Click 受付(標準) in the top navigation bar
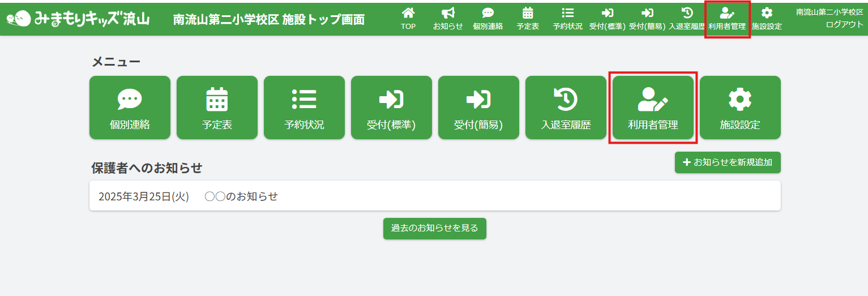The width and height of the screenshot is (868, 296). 607,19
